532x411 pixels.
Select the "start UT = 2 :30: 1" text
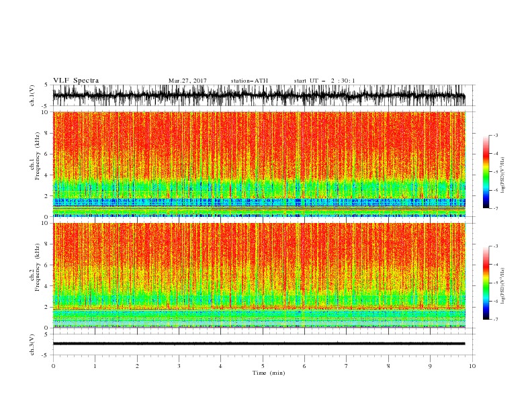pyautogui.click(x=324, y=81)
